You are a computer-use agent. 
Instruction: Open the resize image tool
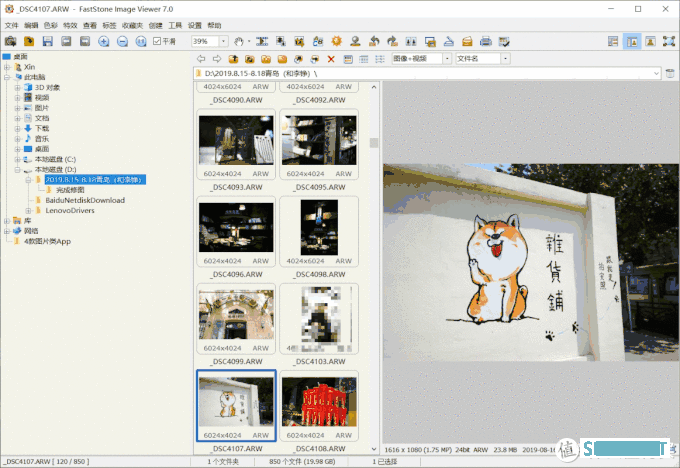tap(281, 41)
